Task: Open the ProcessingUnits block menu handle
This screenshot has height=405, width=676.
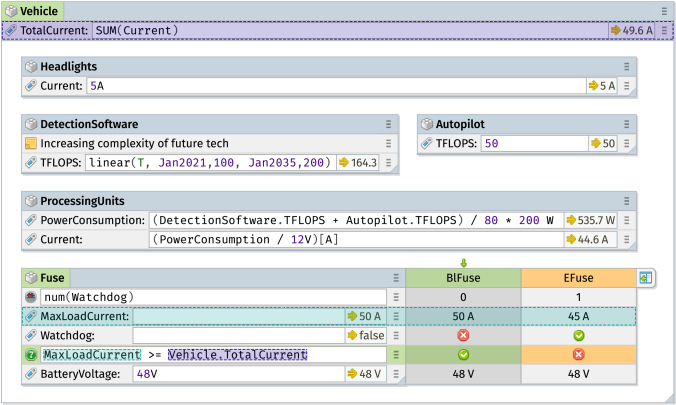Action: 626,201
